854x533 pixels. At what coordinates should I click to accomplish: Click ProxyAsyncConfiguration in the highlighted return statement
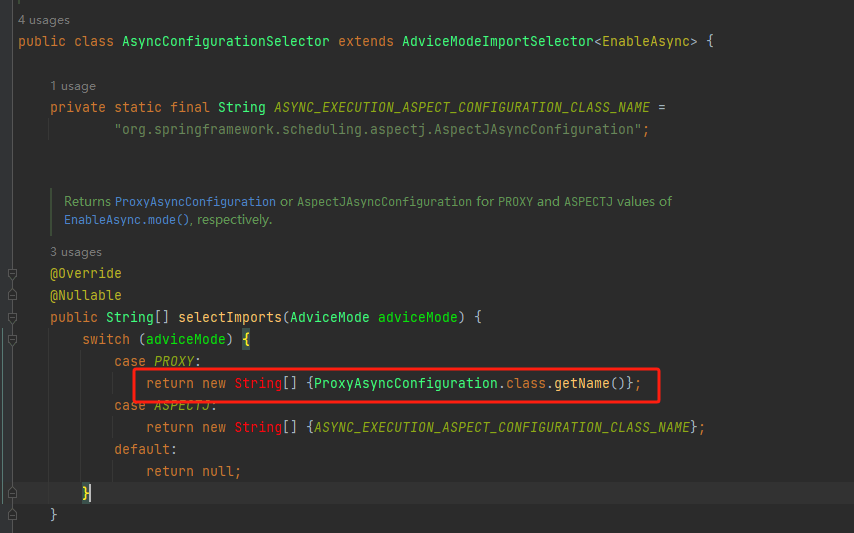point(405,383)
